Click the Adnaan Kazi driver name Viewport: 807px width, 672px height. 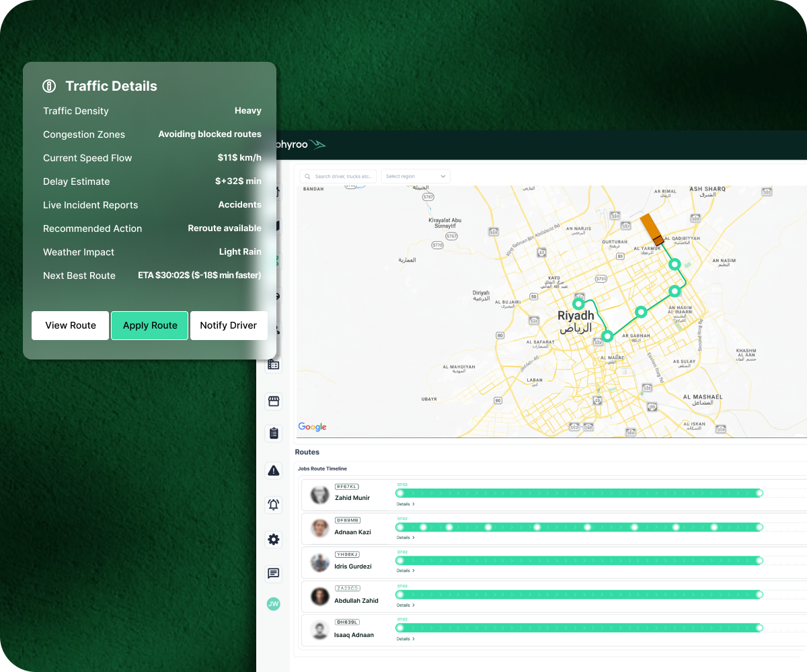[353, 532]
